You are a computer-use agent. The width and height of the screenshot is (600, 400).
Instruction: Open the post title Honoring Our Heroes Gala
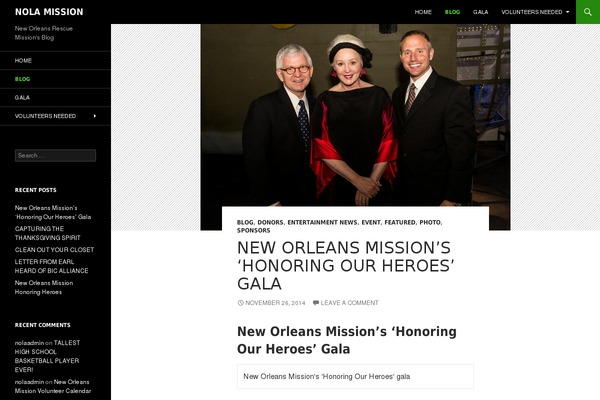click(x=346, y=266)
